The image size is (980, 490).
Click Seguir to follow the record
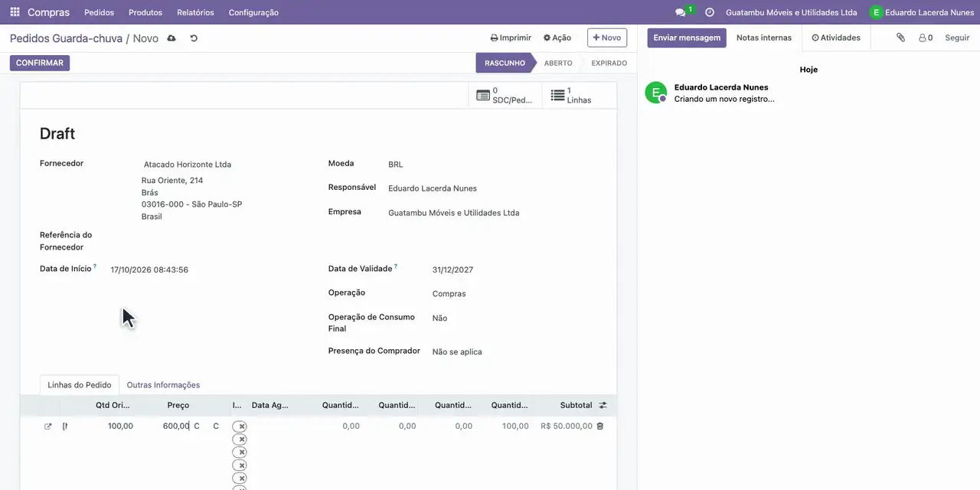coord(957,38)
